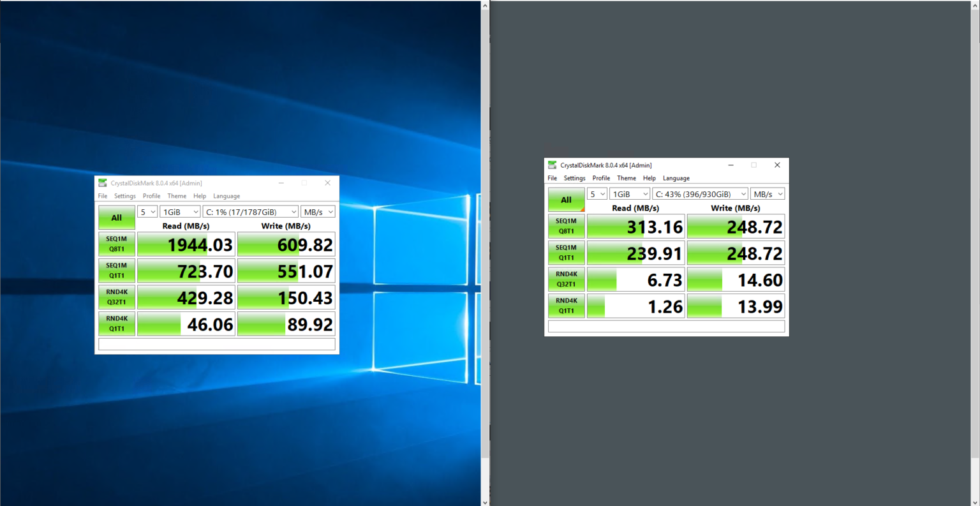Open the Settings menu in the left window
This screenshot has width=980, height=506.
pyautogui.click(x=125, y=196)
